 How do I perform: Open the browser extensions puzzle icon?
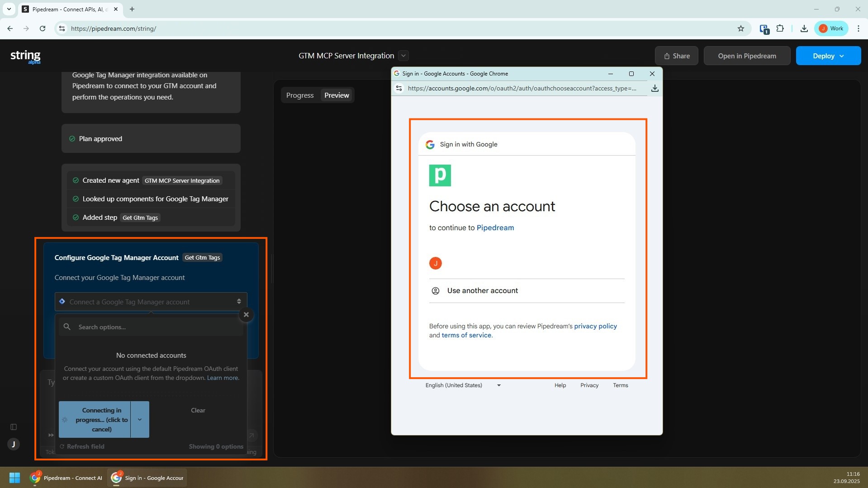pos(780,28)
